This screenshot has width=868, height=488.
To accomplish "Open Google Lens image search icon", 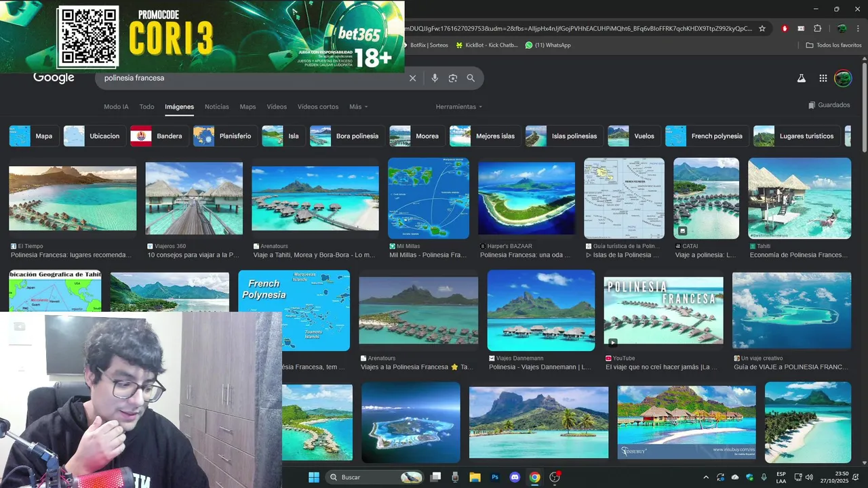I will click(453, 78).
